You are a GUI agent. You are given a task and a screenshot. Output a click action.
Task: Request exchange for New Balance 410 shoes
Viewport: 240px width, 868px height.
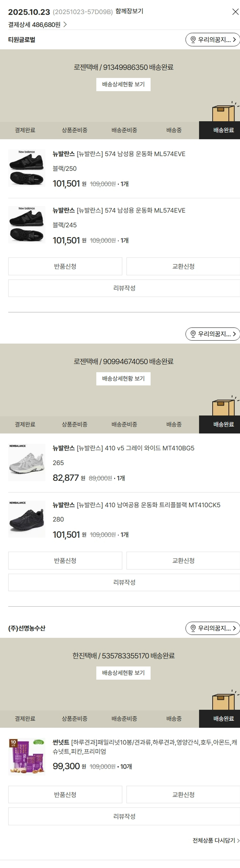[x=183, y=561]
